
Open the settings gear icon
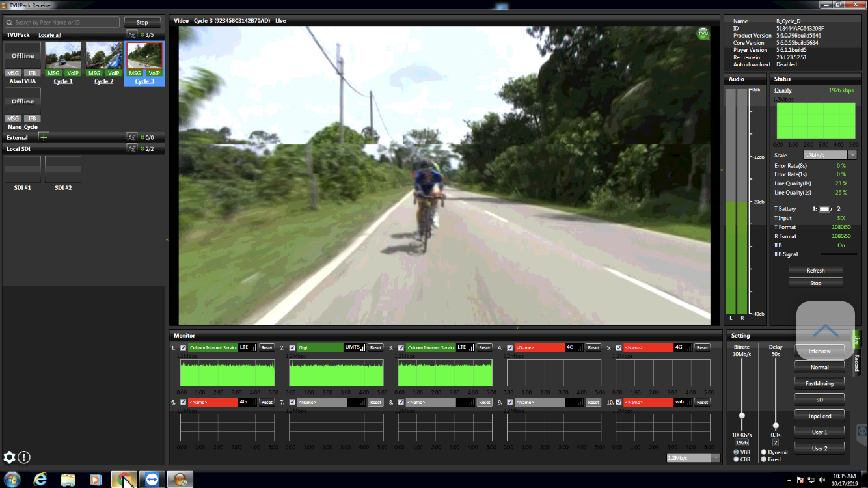point(9,457)
